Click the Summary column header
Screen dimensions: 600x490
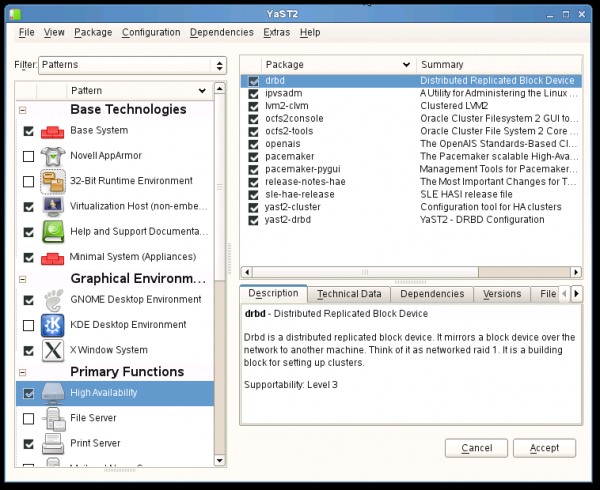point(499,65)
